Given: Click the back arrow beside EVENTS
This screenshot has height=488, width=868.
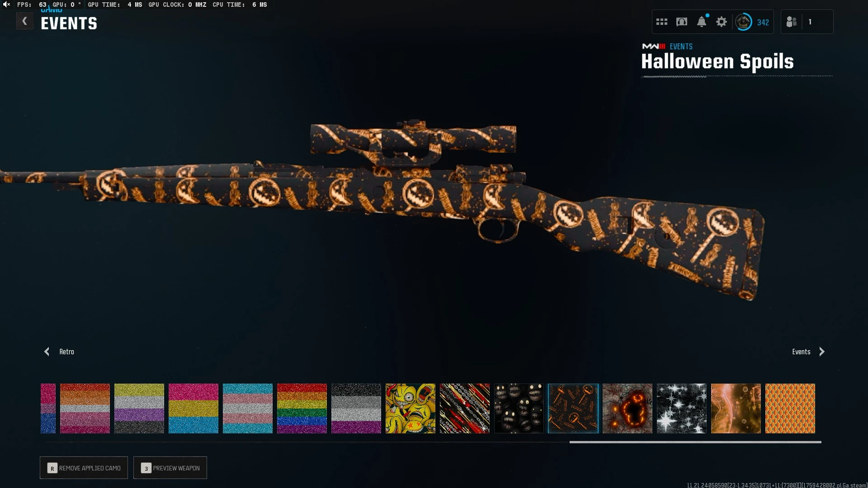Looking at the screenshot, I should (25, 21).
